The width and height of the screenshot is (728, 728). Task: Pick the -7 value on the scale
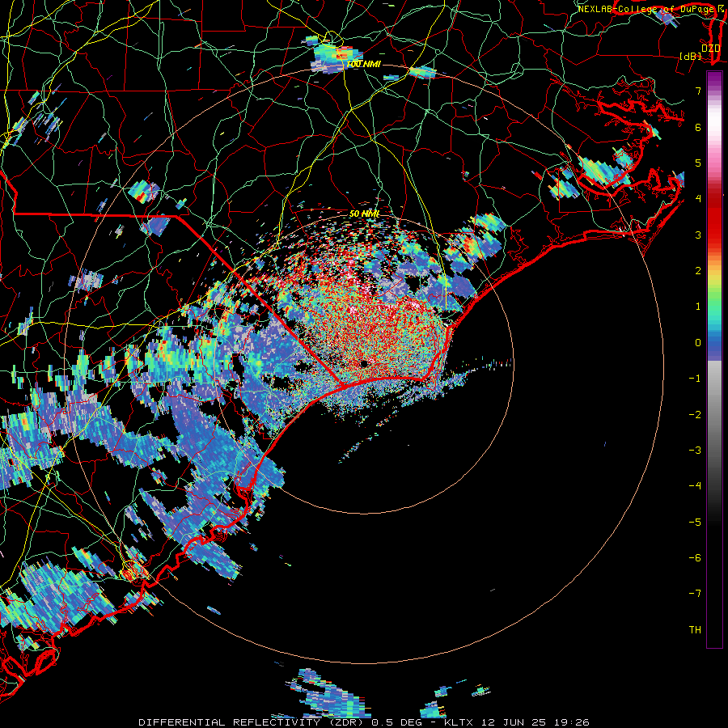(x=695, y=594)
